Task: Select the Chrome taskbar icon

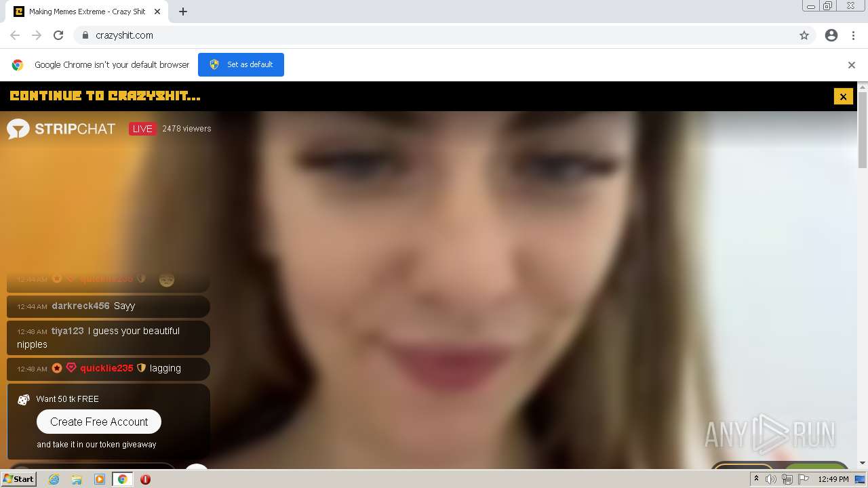Action: (122, 479)
